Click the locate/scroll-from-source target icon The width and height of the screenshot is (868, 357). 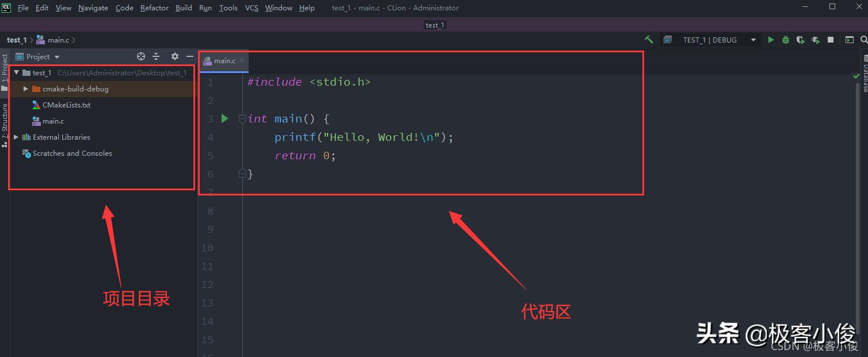pyautogui.click(x=141, y=56)
